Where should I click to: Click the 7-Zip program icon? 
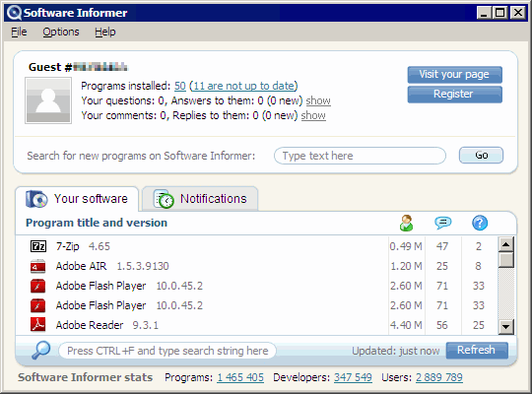(38, 246)
